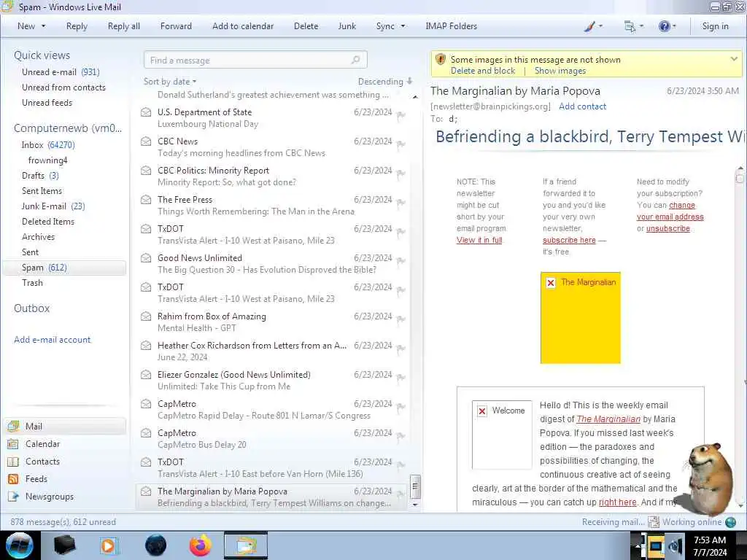The height and width of the screenshot is (560, 747).
Task: Open the Trash folder
Action: pos(32,283)
